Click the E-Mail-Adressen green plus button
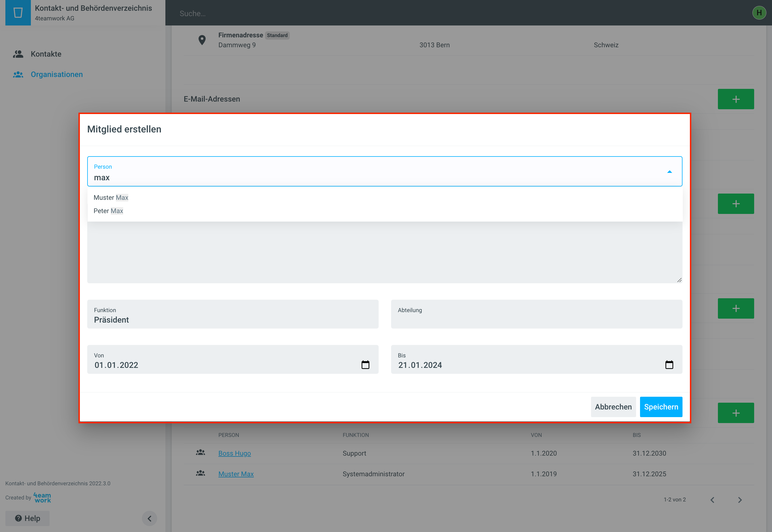This screenshot has width=772, height=532. tap(736, 99)
